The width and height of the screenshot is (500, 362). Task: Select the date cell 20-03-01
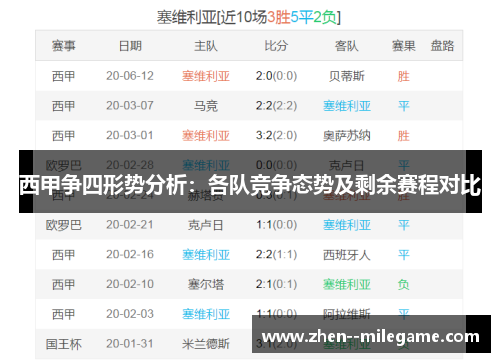pos(130,135)
